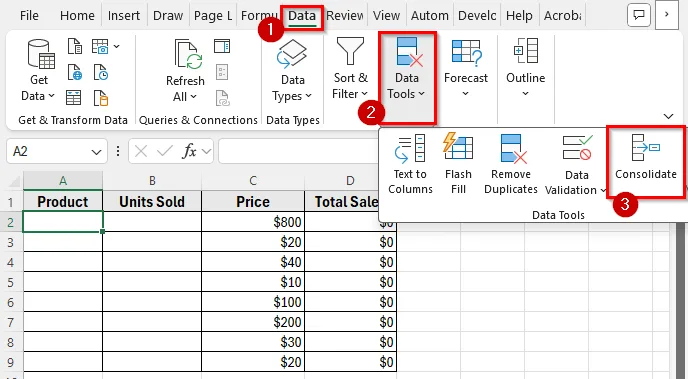Show more ribbon tabs with right arrow
The height and width of the screenshot is (379, 688).
pyautogui.click(x=666, y=14)
